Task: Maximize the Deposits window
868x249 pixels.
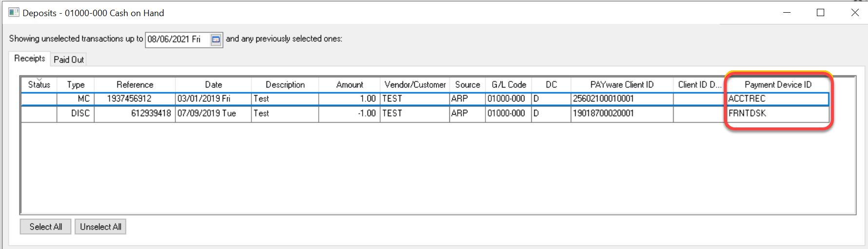Action: coord(820,13)
